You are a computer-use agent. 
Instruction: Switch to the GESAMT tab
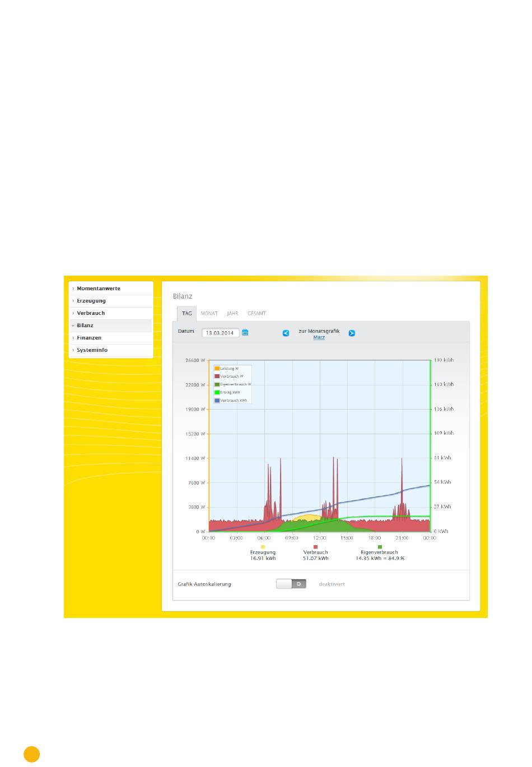click(x=256, y=314)
